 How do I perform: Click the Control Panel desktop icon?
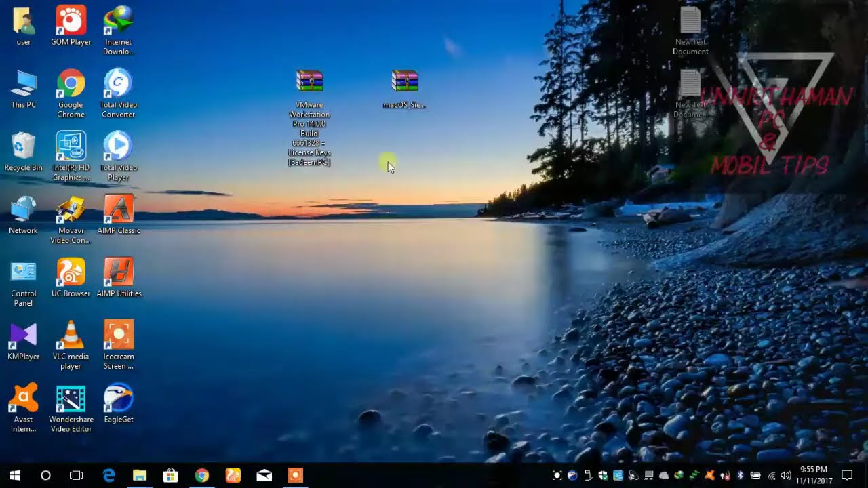pos(23,273)
